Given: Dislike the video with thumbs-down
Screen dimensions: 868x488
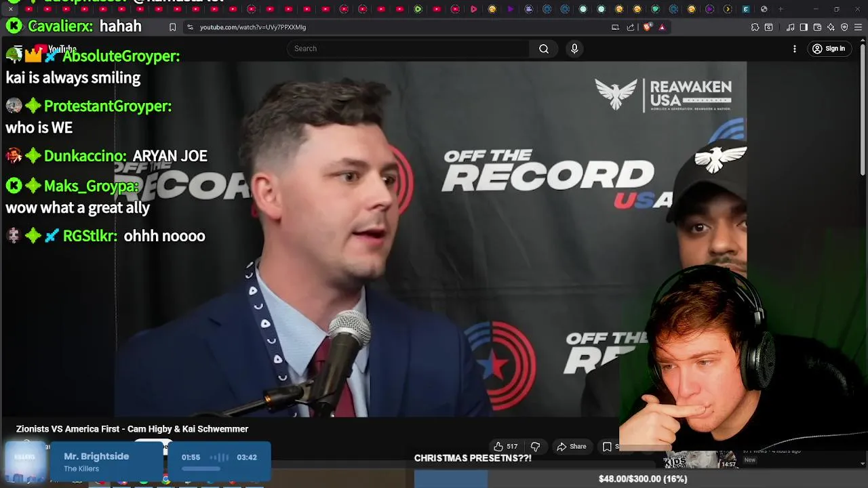Looking at the screenshot, I should click(535, 446).
